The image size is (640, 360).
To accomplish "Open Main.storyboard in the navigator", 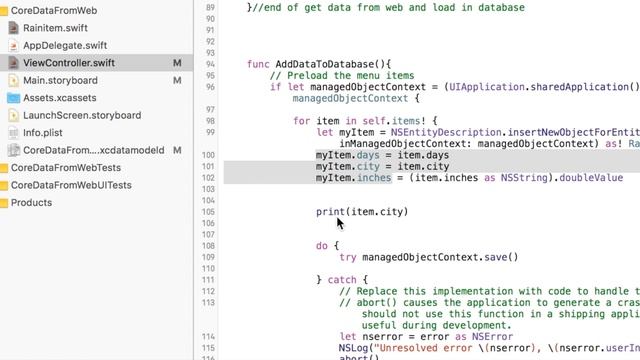I will pos(60,80).
